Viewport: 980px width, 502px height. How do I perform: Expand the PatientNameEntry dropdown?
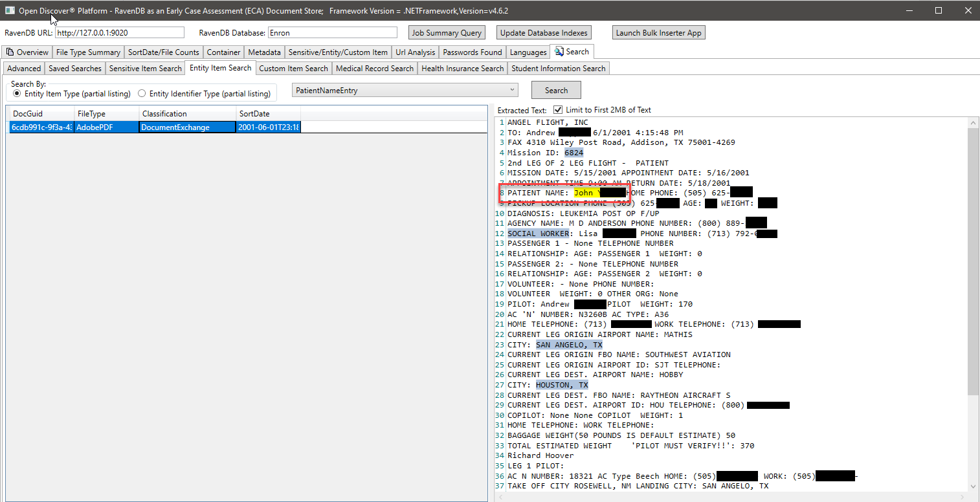[512, 91]
